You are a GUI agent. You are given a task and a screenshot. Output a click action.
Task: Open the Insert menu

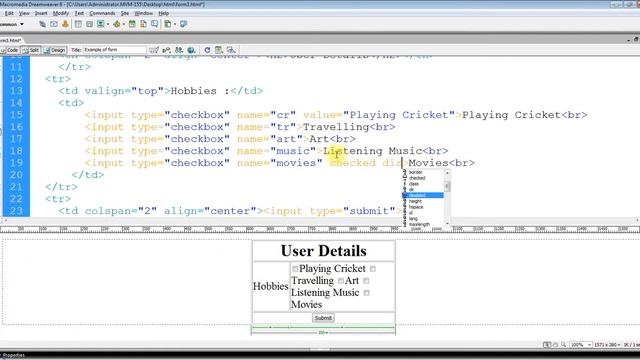[x=41, y=13]
